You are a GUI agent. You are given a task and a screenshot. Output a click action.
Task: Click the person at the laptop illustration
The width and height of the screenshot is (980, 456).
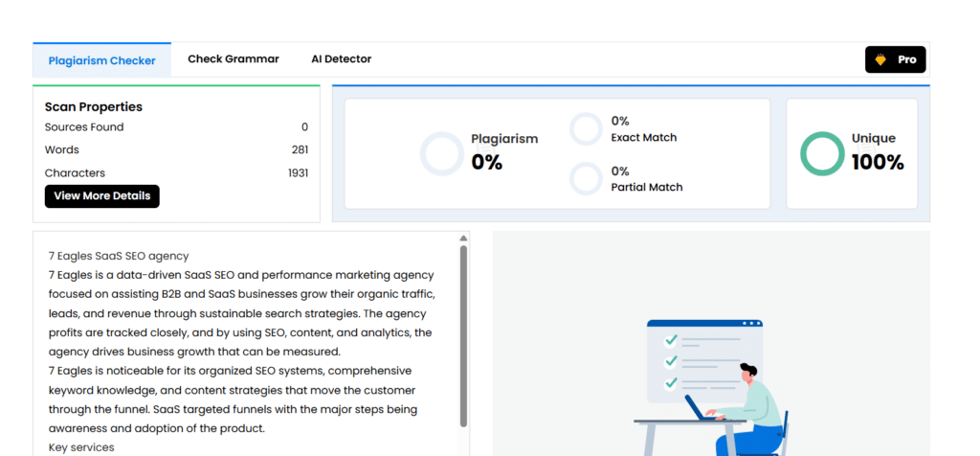coord(751,407)
